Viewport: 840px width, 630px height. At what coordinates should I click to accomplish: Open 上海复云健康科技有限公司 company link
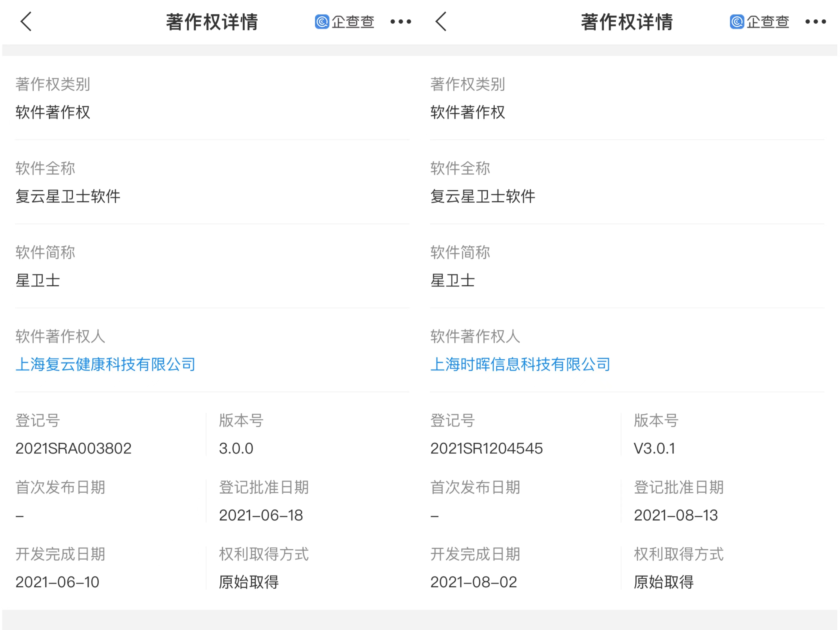pyautogui.click(x=106, y=364)
